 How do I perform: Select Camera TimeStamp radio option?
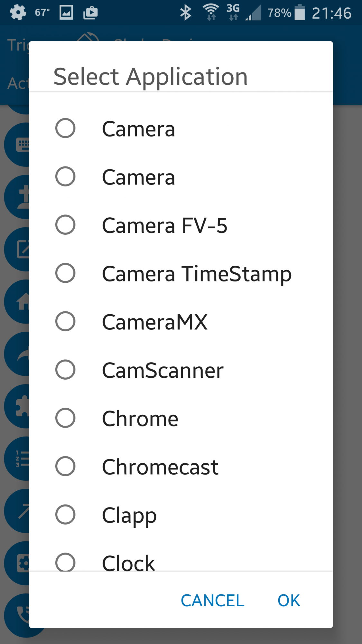(65, 273)
